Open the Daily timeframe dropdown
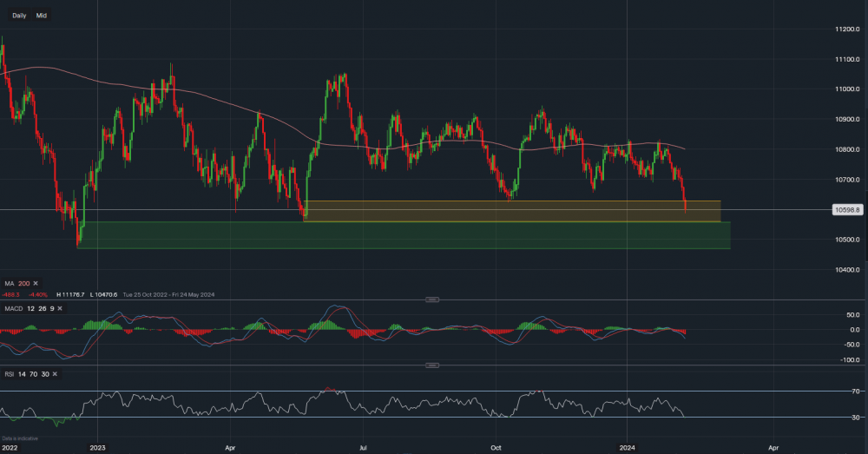 tap(19, 16)
